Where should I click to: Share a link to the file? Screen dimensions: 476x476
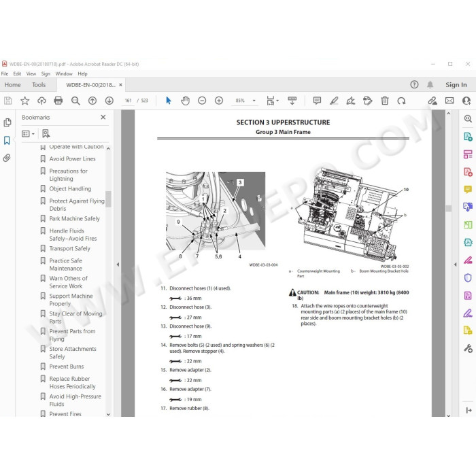coord(432,101)
